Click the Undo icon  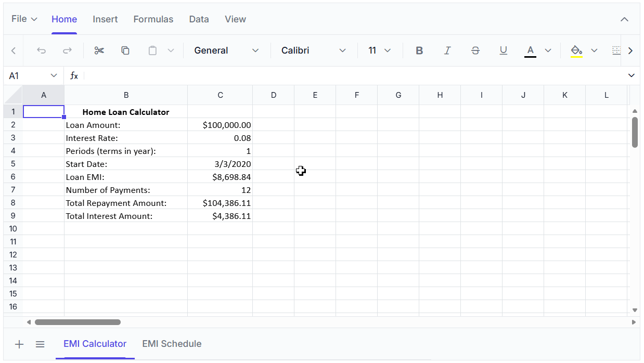(42, 50)
